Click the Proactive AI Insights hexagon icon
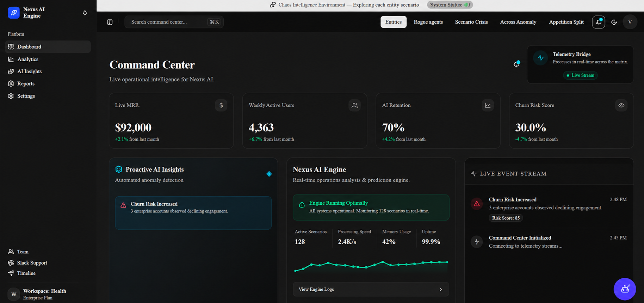This screenshot has height=303, width=644. 119,169
